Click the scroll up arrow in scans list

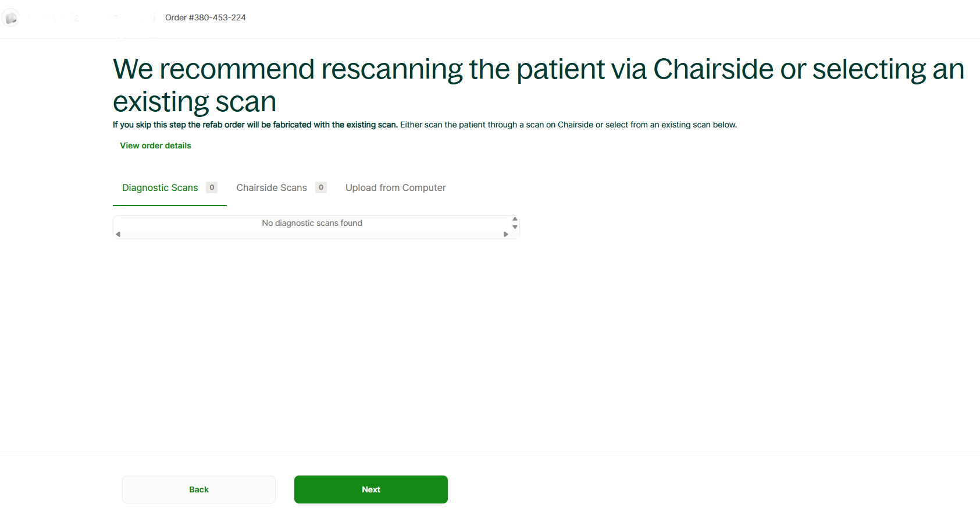click(x=515, y=219)
